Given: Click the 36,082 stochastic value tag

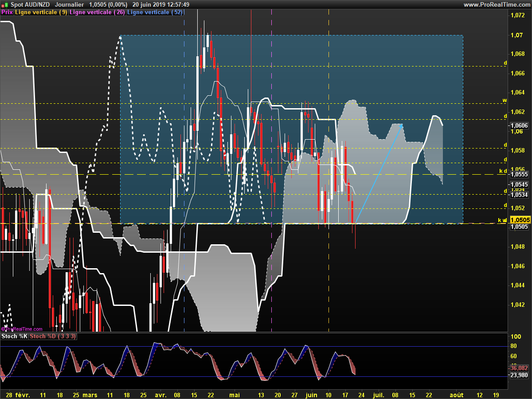Looking at the screenshot, I should (x=519, y=368).
